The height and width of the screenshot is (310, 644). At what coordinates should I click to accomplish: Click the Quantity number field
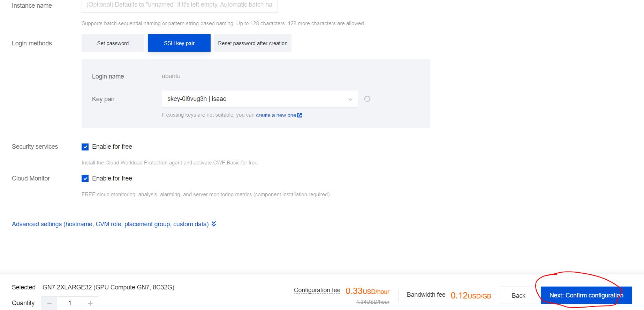pyautogui.click(x=70, y=303)
